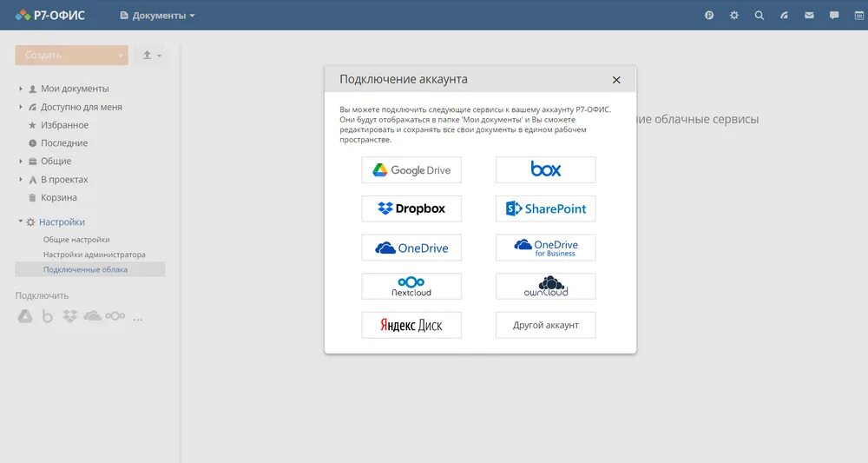Click sidebar OneDrive cloud connect icon

(x=93, y=316)
